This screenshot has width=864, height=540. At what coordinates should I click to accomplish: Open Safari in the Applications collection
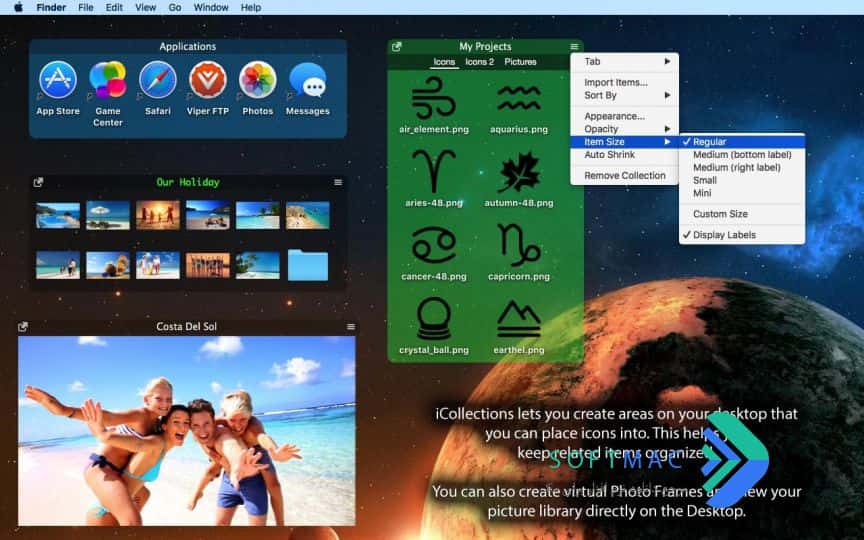[158, 80]
